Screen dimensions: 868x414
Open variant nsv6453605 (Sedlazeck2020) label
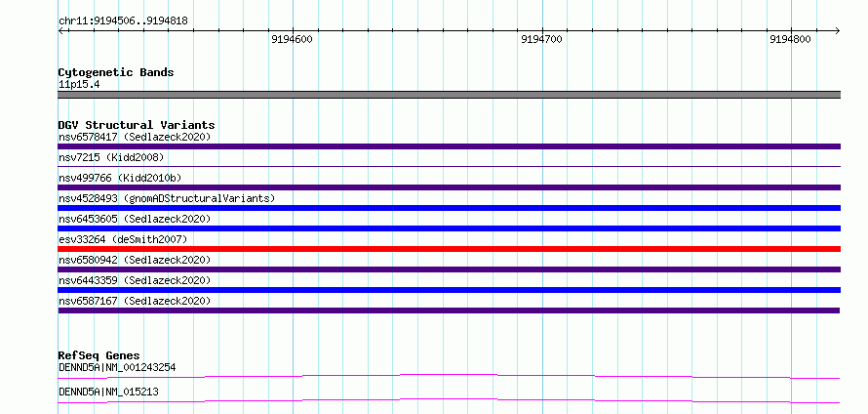[135, 219]
